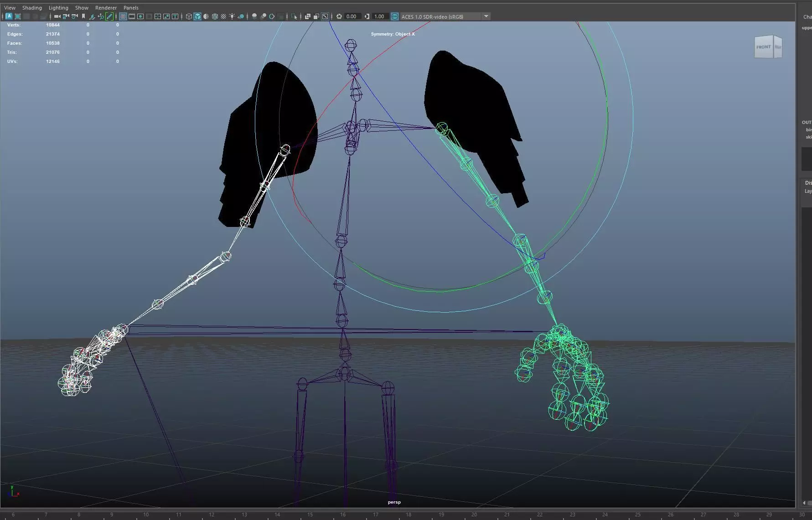Open Camera Attributes from the panel toolbar
812x520 pixels.
click(x=74, y=16)
